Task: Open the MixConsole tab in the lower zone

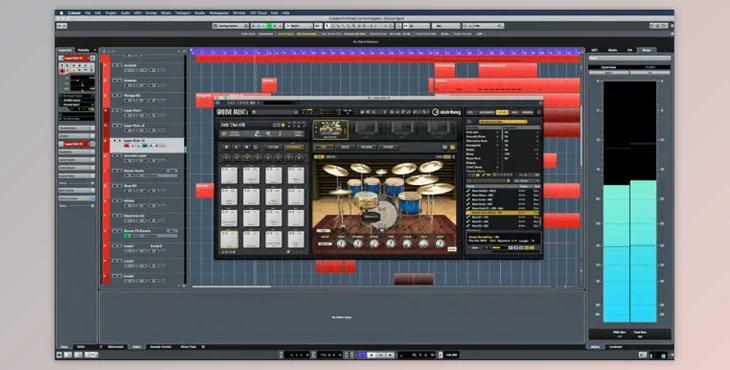Action: pos(115,347)
